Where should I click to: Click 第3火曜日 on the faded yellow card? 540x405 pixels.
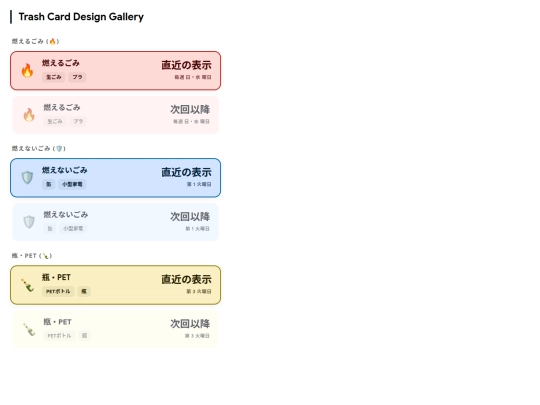197,335
